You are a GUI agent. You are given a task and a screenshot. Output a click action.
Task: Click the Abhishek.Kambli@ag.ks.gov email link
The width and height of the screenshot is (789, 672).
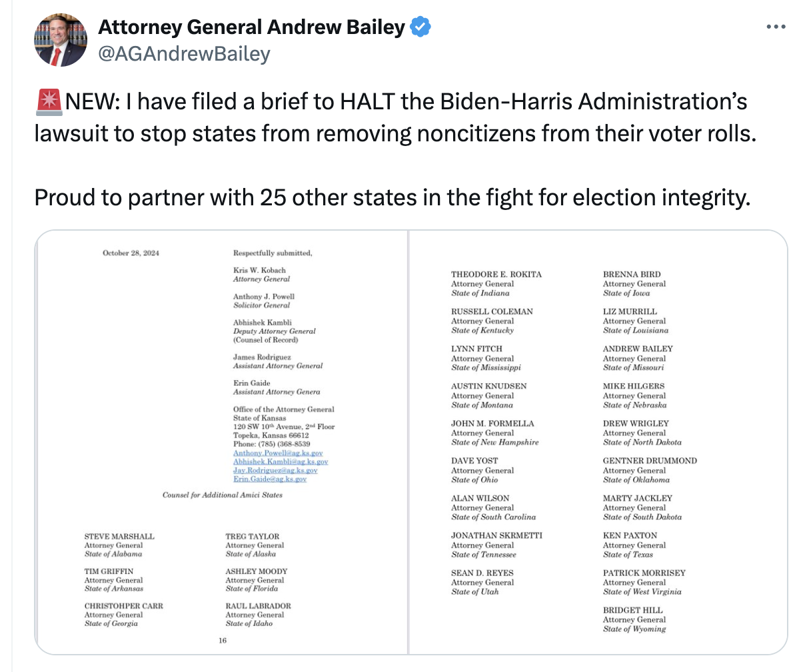(281, 462)
